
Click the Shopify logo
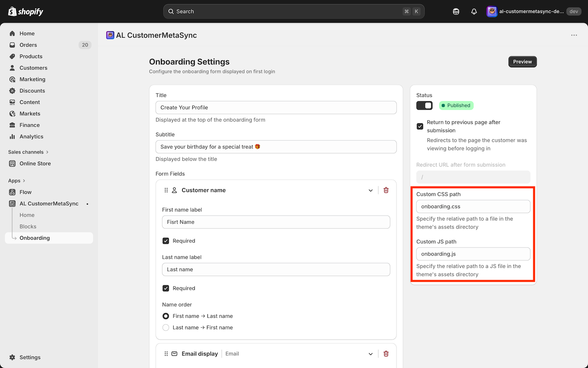(26, 11)
